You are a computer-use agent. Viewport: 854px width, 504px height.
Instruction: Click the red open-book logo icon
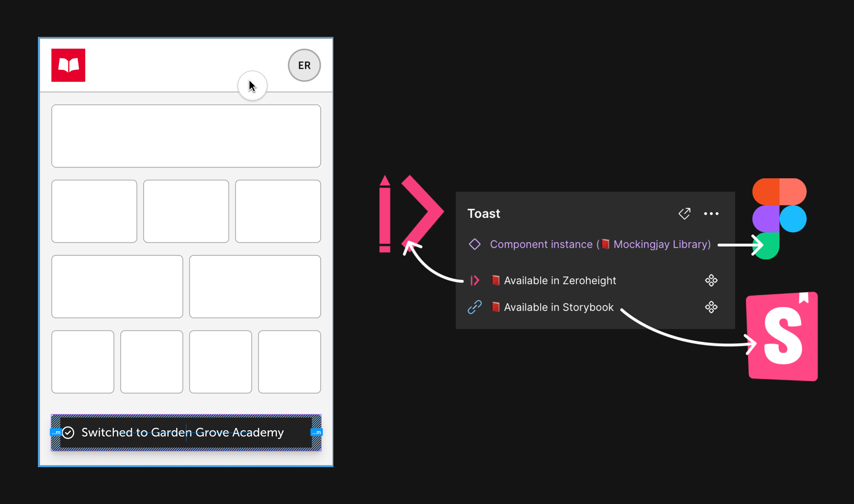68,65
